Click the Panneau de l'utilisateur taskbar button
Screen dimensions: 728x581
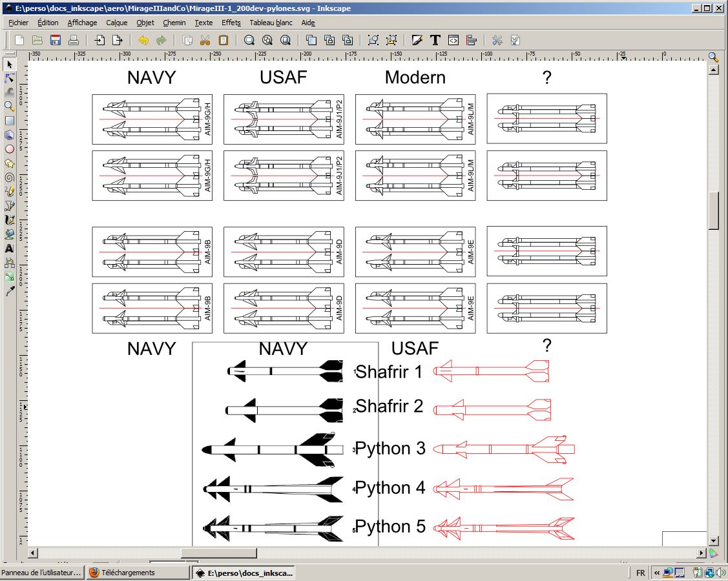43,573
